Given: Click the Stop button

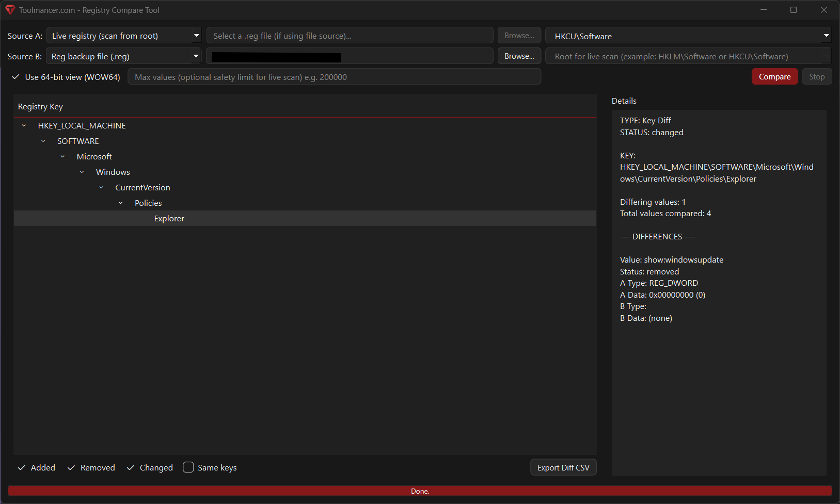Looking at the screenshot, I should [817, 76].
